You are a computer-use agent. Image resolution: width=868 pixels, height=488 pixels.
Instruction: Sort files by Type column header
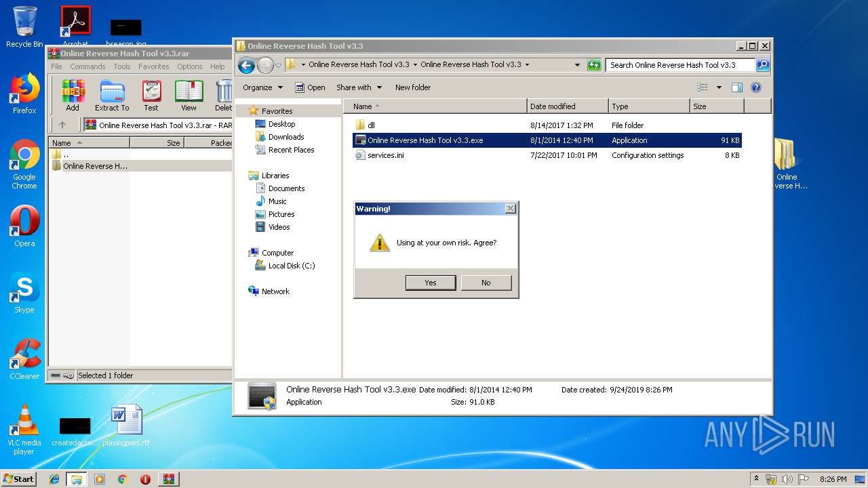pyautogui.click(x=649, y=106)
